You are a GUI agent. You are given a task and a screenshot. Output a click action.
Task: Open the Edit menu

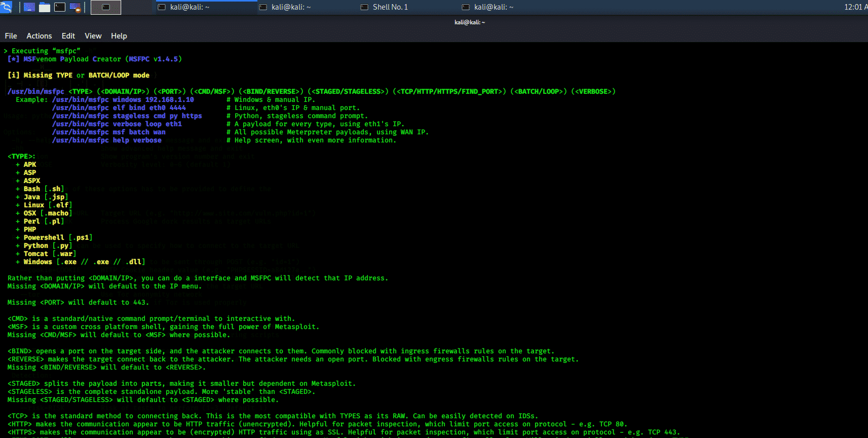68,36
